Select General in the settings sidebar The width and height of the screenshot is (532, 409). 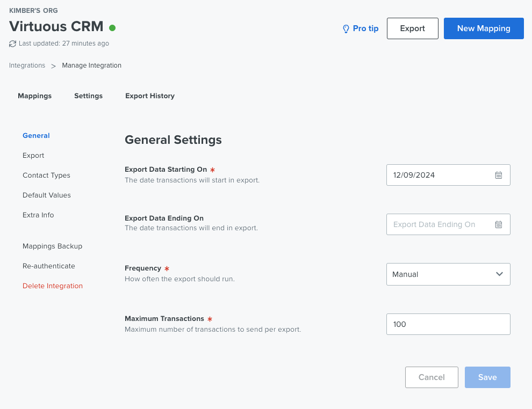pos(37,136)
